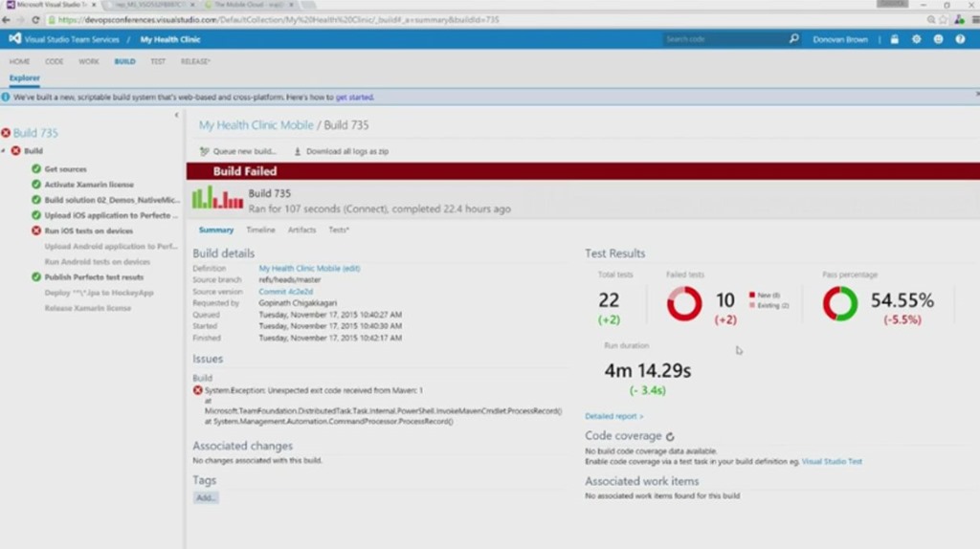Open the get started link in banner
Image resolution: width=980 pixels, height=549 pixels.
point(354,97)
